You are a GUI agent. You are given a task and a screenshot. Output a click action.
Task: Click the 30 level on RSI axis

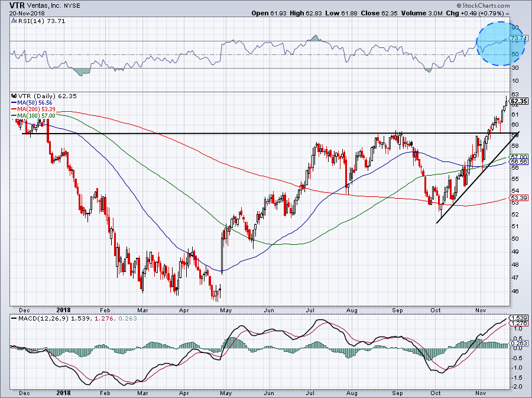point(515,68)
